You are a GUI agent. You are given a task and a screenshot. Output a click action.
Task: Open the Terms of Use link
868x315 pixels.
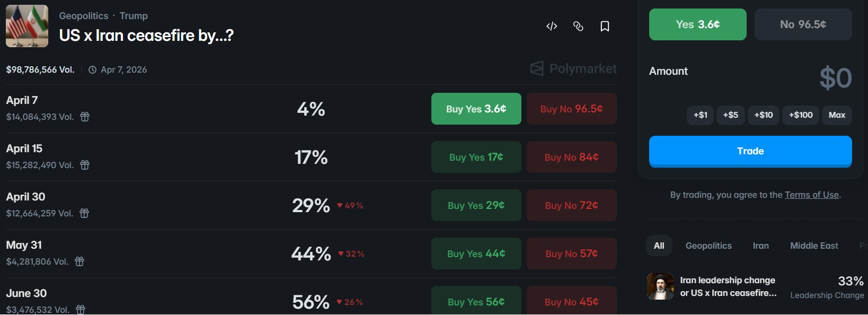(811, 195)
